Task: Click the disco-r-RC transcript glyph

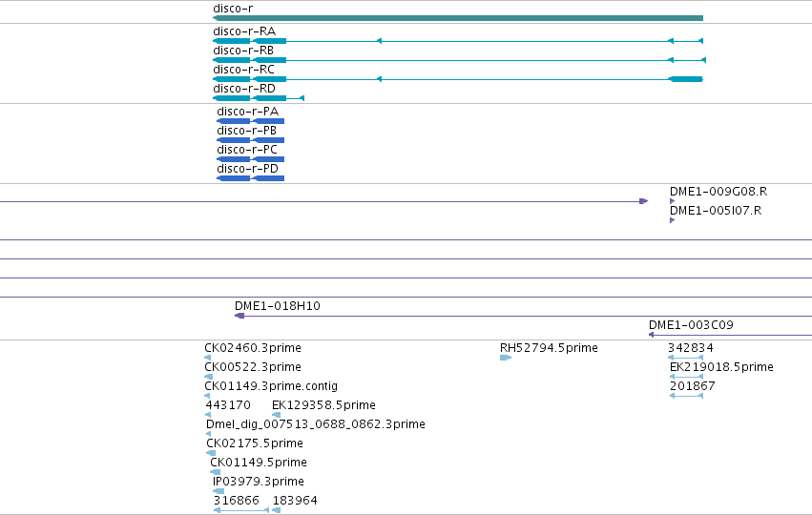Action: pos(458,79)
